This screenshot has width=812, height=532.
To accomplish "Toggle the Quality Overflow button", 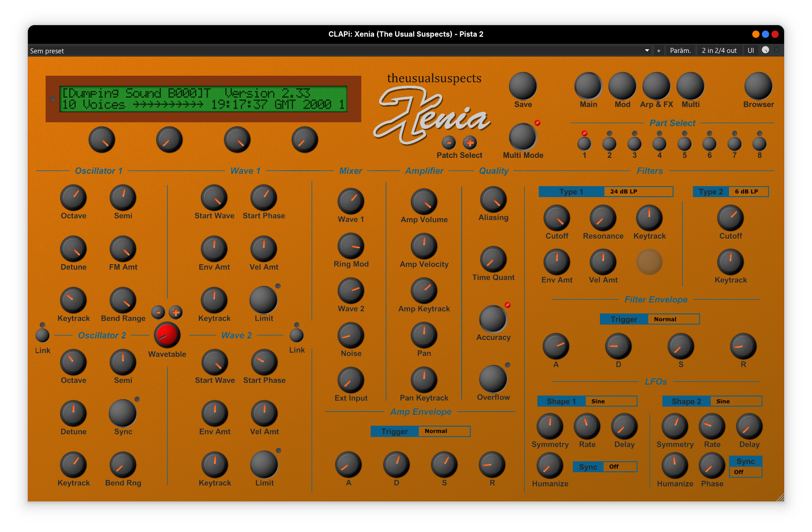I will [x=493, y=379].
